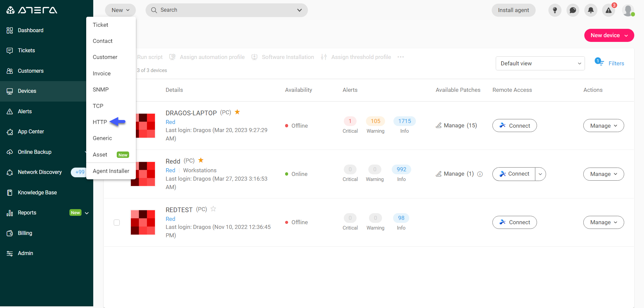Click the Run script action
644x308 pixels.
[x=150, y=57]
